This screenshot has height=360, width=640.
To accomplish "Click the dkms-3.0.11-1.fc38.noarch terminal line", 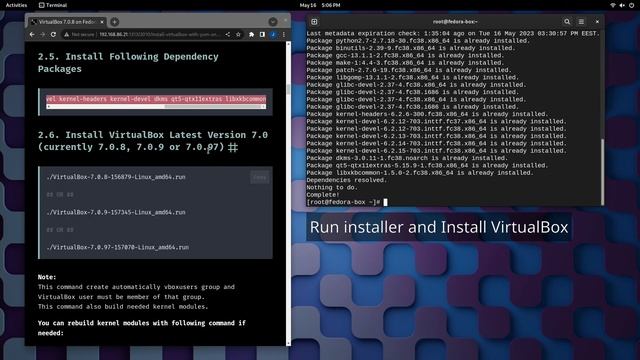I will [407, 158].
